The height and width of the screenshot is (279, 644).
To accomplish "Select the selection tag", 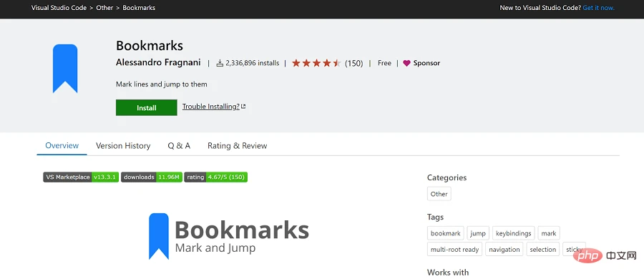I will tap(543, 249).
